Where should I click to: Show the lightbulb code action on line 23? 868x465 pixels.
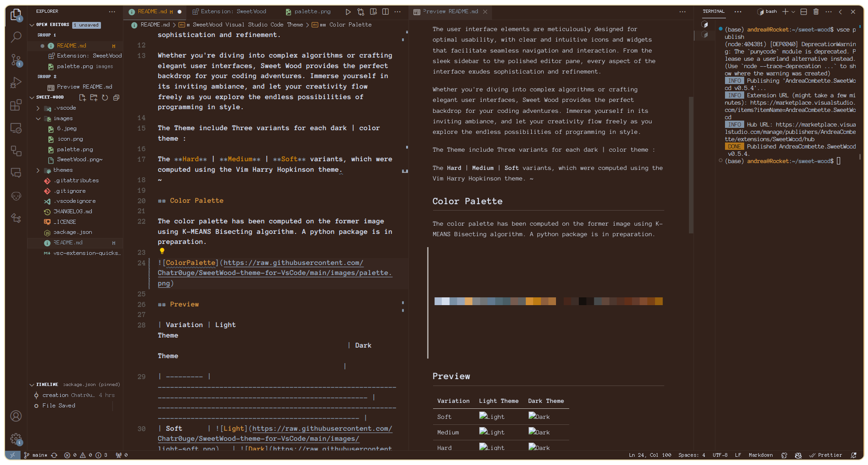pyautogui.click(x=162, y=251)
